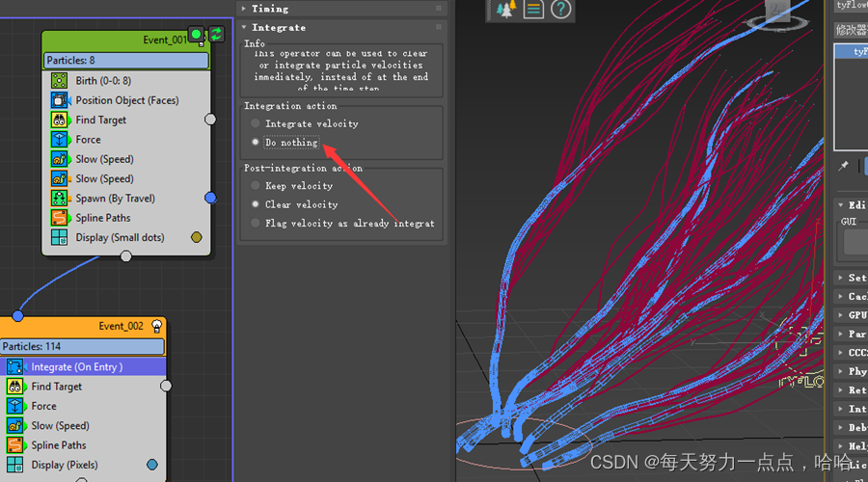
Task: Expand the GPU rollout in right panel
Action: [840, 315]
